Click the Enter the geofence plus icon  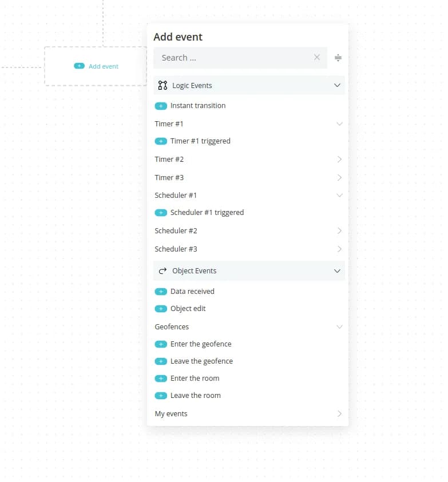tap(161, 344)
